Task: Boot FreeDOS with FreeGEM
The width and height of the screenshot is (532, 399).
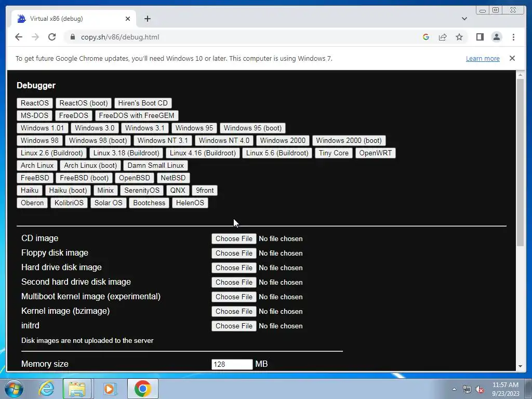Action: [137, 116]
